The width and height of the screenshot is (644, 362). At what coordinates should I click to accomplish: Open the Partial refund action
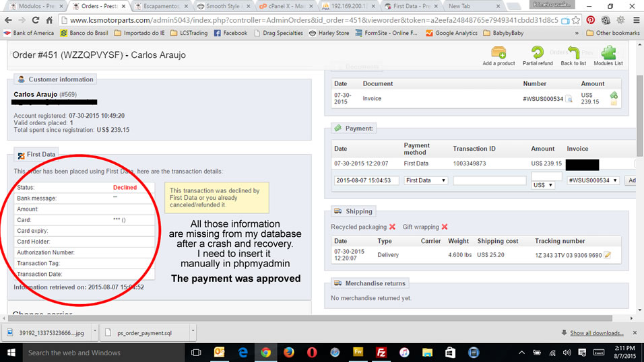click(x=538, y=56)
